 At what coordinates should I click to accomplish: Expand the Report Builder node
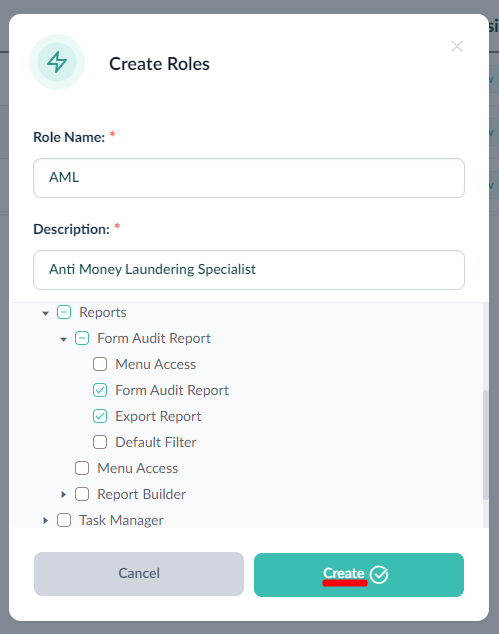(63, 494)
